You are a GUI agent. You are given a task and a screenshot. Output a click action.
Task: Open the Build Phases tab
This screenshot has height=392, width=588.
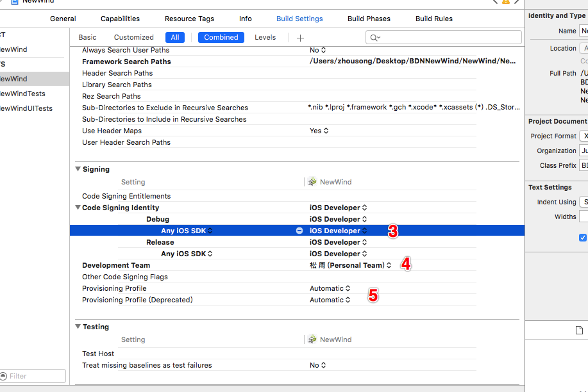(x=369, y=19)
